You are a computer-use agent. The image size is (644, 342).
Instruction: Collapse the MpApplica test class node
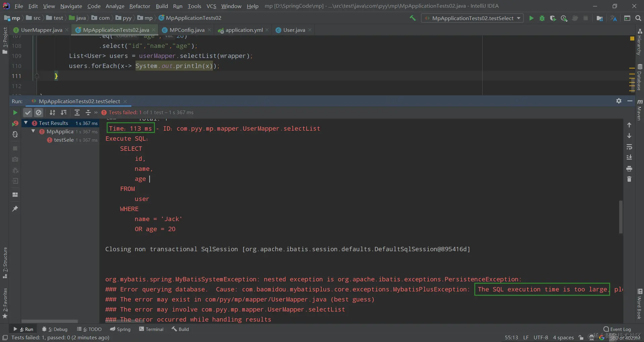(x=33, y=131)
